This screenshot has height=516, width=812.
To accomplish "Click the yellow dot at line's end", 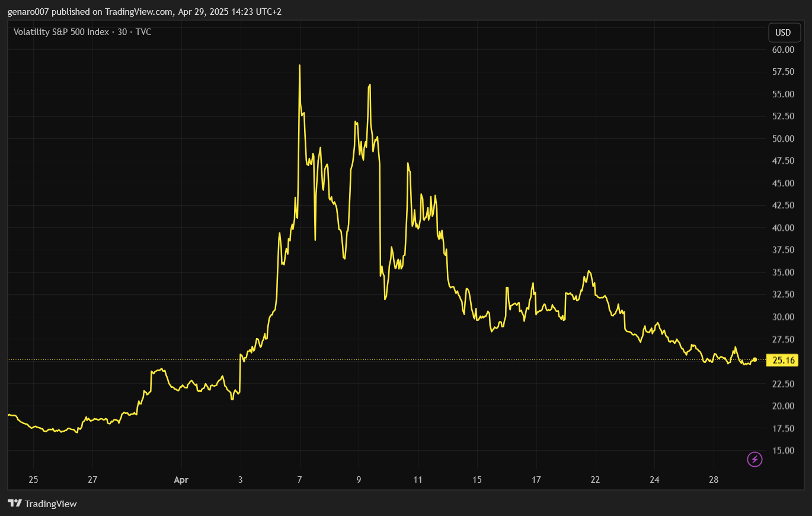I will pos(755,360).
